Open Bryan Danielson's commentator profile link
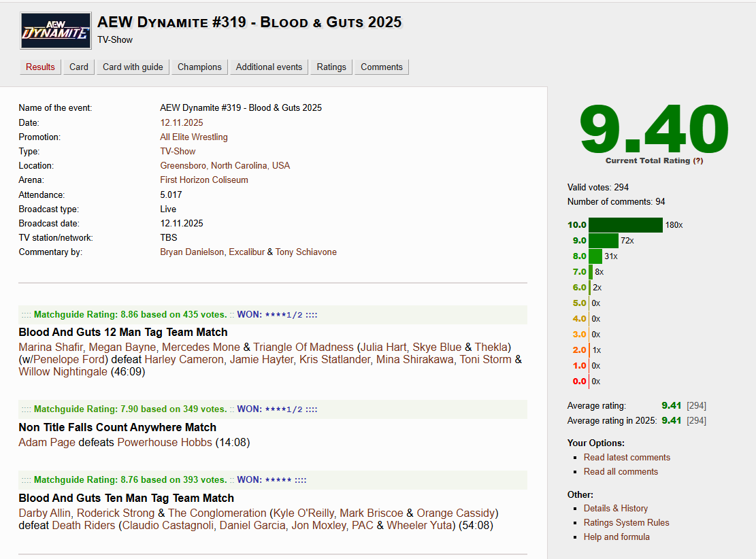This screenshot has width=756, height=559. click(192, 252)
